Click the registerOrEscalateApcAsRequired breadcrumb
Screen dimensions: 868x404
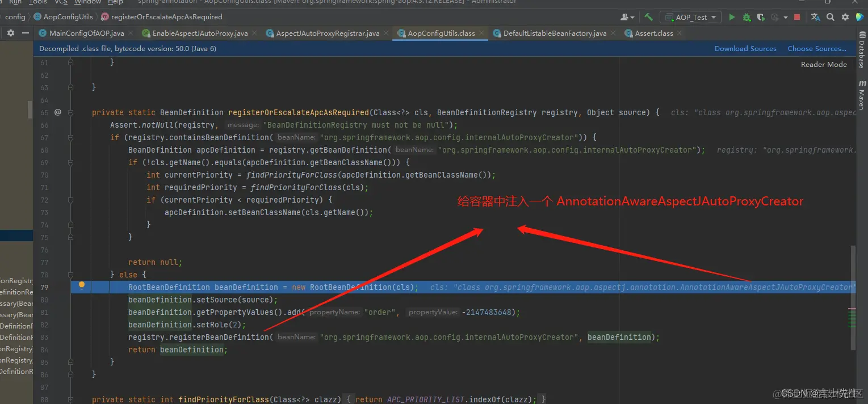point(161,17)
